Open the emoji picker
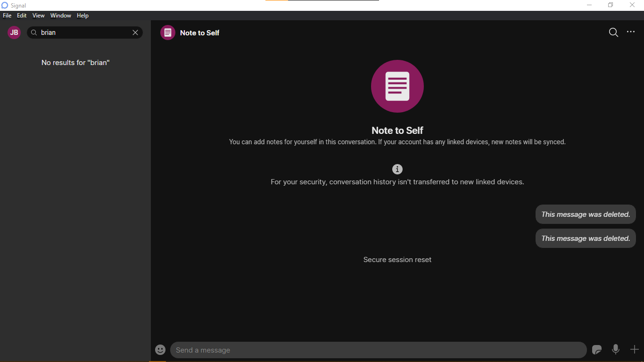Screen dimensions: 644x362 point(160,350)
